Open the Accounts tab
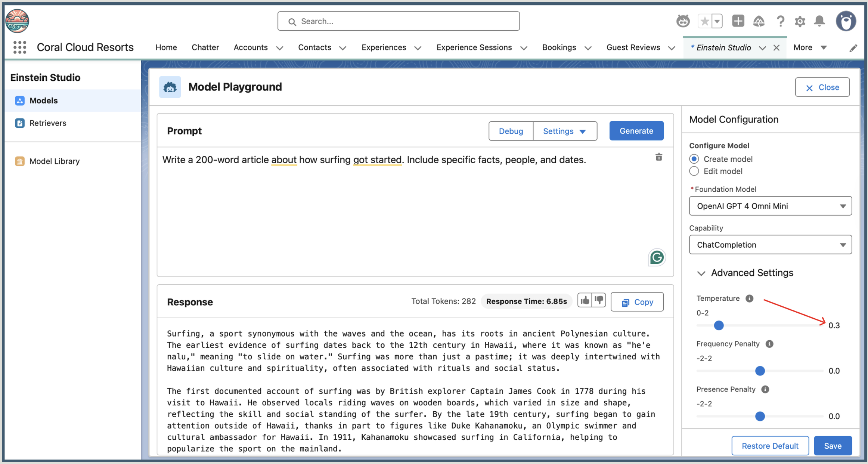Viewport: 868px width, 464px height. [x=251, y=47]
